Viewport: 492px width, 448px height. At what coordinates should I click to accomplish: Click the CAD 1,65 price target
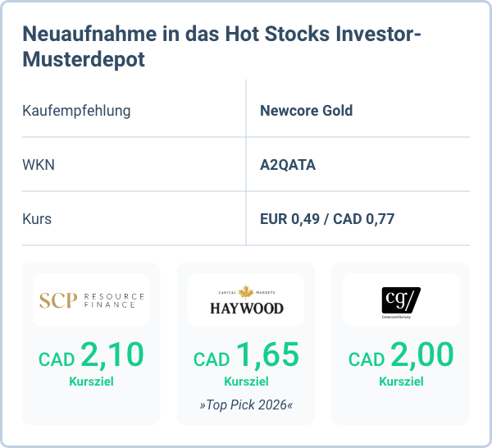point(246,356)
